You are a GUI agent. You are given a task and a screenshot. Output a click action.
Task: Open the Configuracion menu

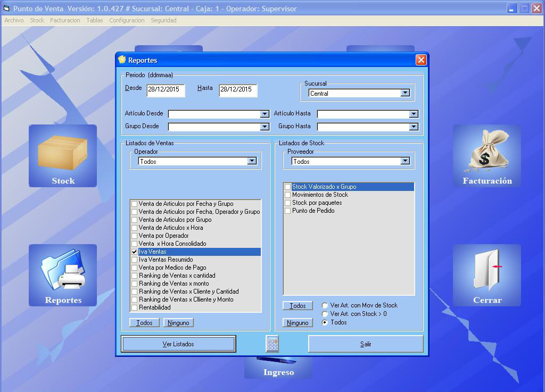click(x=127, y=21)
